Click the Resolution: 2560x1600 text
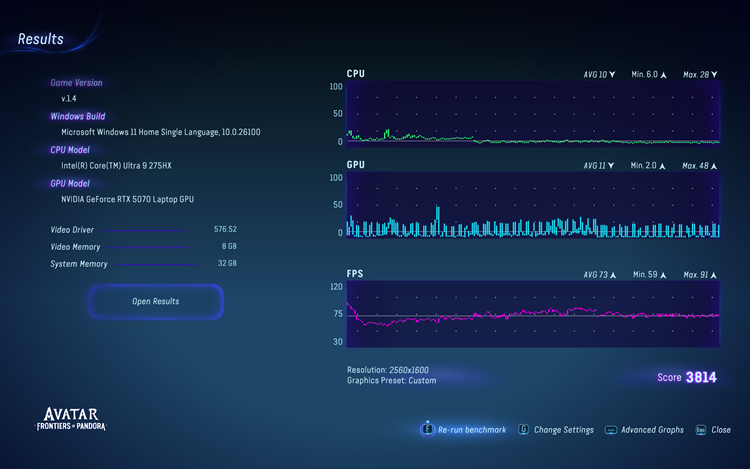This screenshot has width=750, height=469. tap(388, 370)
